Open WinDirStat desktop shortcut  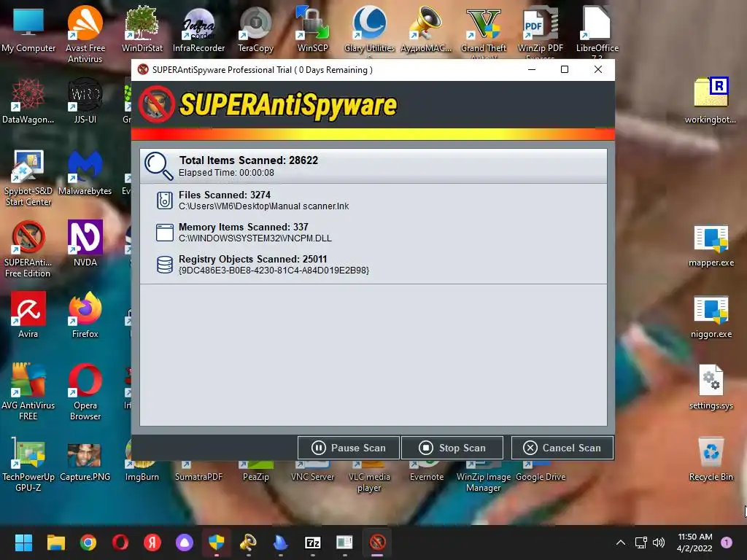(142, 29)
